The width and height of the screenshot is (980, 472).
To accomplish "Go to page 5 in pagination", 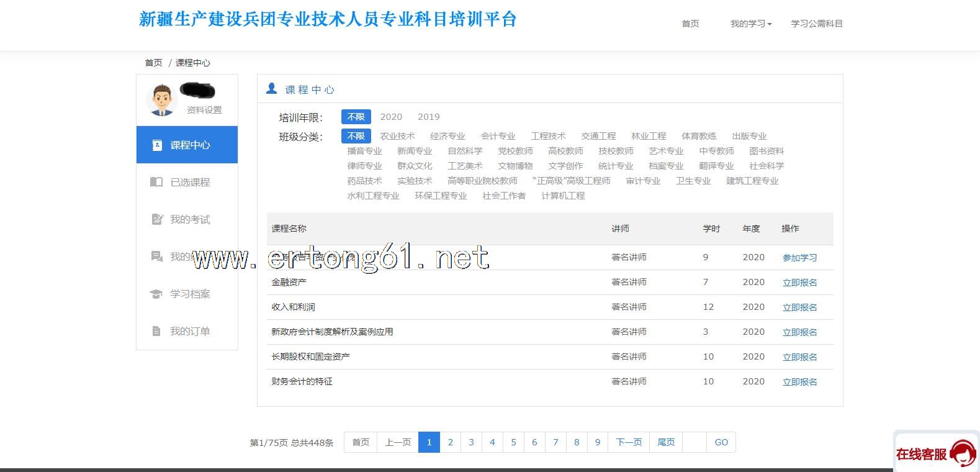I will (x=513, y=442).
